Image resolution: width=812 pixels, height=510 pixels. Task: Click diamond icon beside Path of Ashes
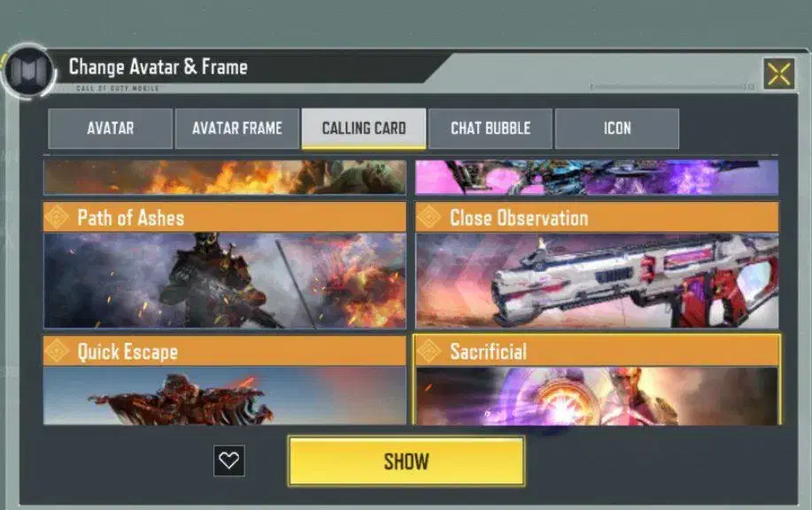click(x=57, y=217)
